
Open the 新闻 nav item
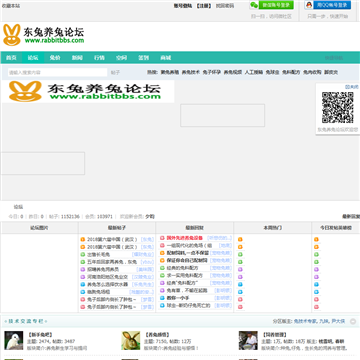pyautogui.click(x=77, y=58)
